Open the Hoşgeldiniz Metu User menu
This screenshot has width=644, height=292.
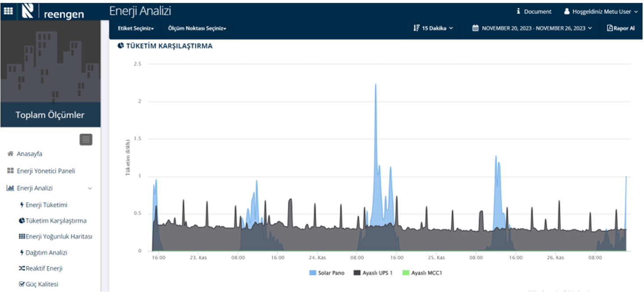(x=601, y=11)
